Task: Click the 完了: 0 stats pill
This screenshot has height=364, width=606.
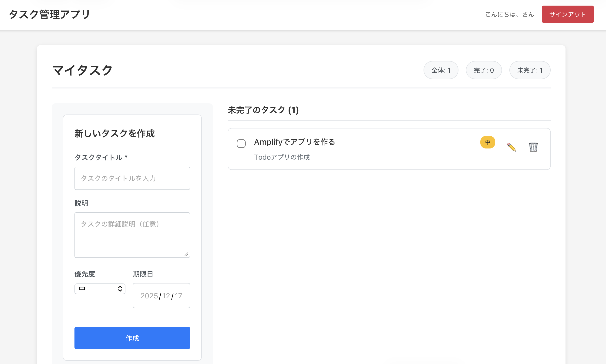Action: click(484, 70)
